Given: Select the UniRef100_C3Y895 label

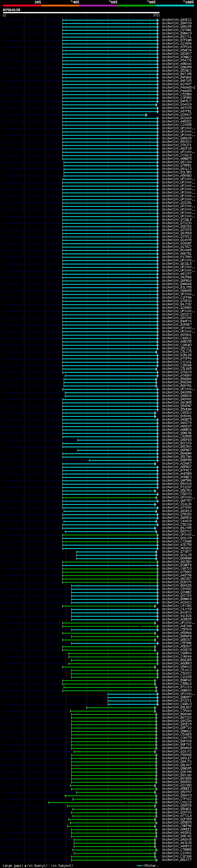Looking at the screenshot, I should pyautogui.click(x=177, y=125).
